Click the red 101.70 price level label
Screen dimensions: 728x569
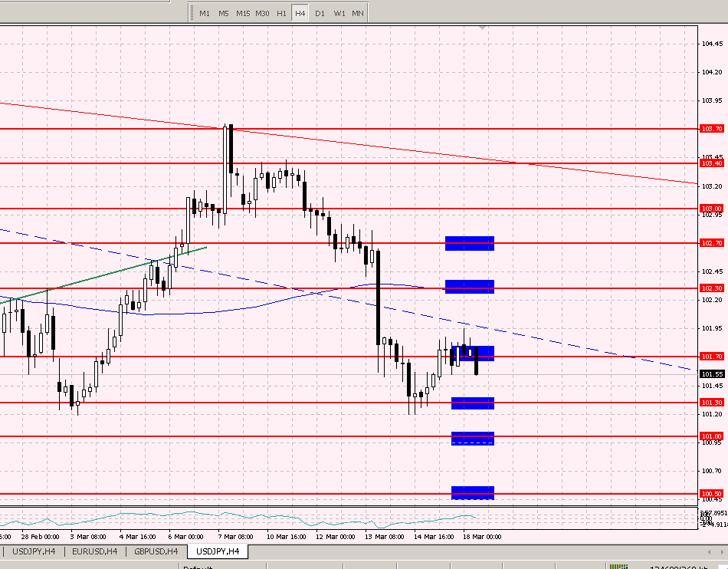[x=711, y=357]
